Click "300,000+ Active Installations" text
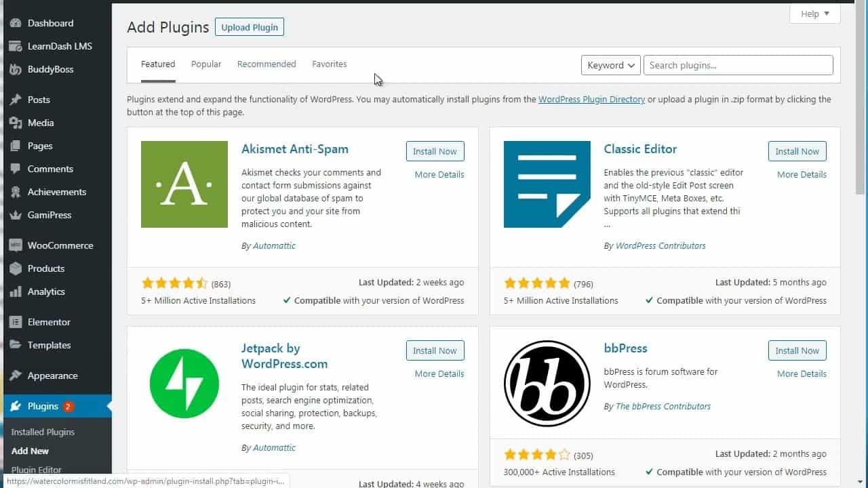This screenshot has height=488, width=868. (559, 472)
